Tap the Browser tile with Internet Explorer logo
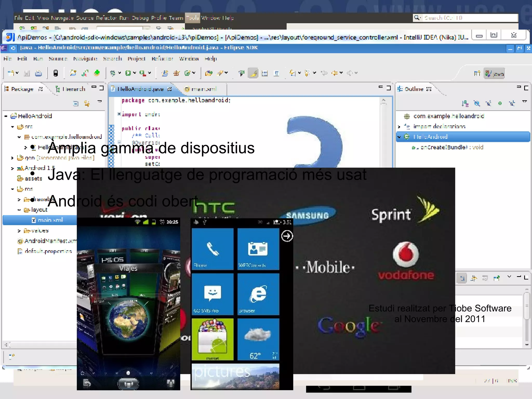The height and width of the screenshot is (399, 532). click(x=258, y=294)
